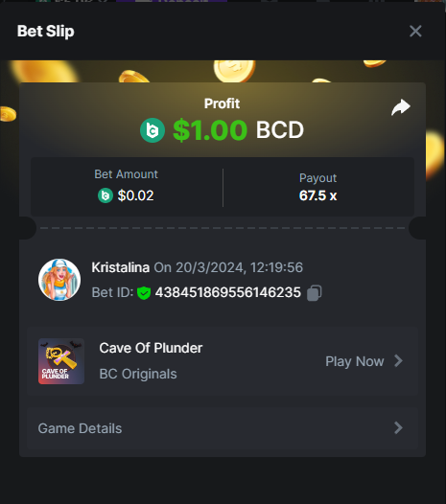Click the $1.00 profit amount

(210, 130)
